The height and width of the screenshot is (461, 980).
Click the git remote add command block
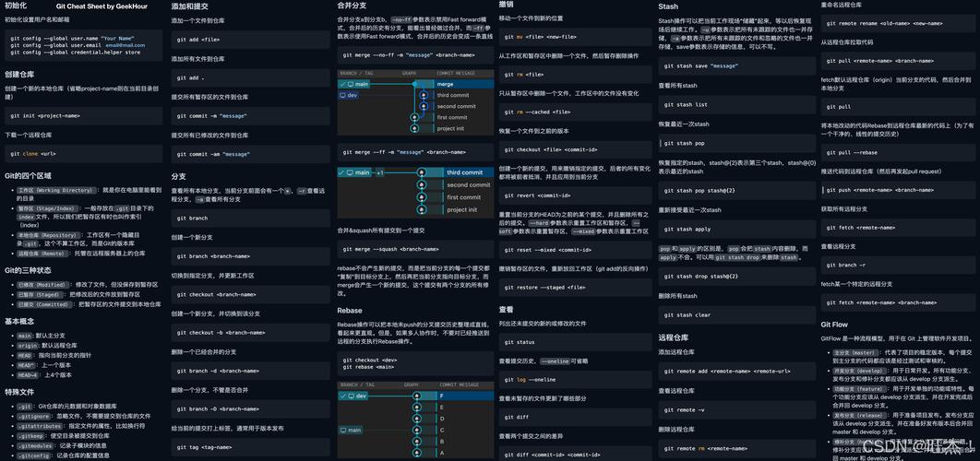pyautogui.click(x=737, y=371)
